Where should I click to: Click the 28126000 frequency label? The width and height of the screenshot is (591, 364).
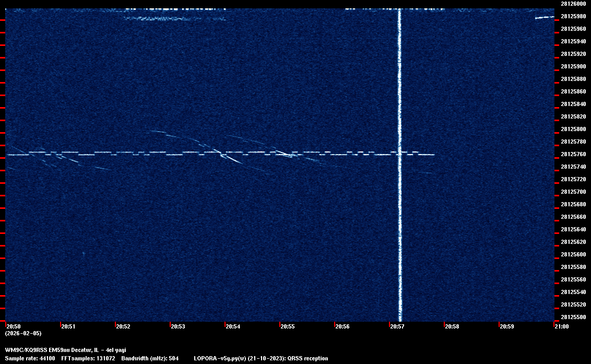[573, 4]
